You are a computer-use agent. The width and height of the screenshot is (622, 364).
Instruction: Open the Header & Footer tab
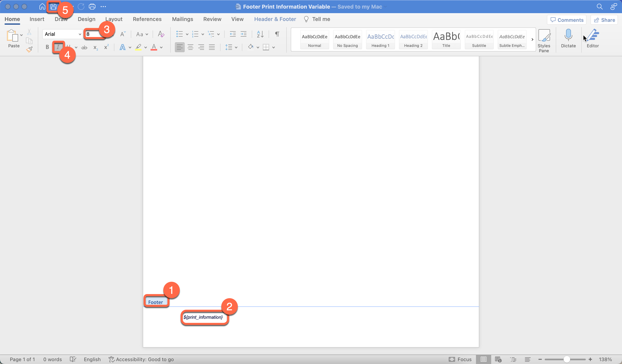(275, 19)
